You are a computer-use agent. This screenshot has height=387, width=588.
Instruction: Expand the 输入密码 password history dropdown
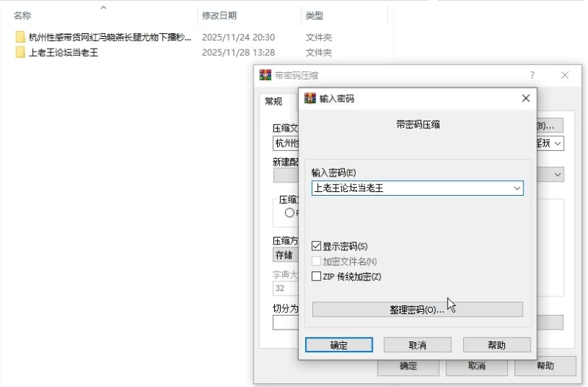pyautogui.click(x=517, y=188)
